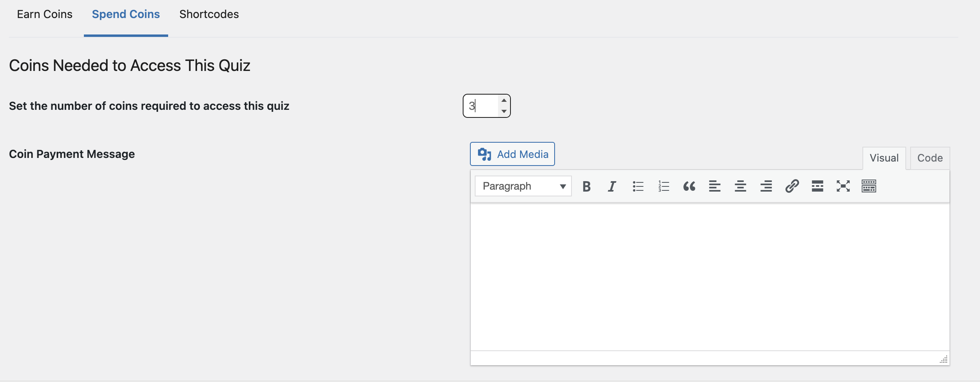Switch to the Shortcodes tab
Image resolution: width=980 pixels, height=384 pixels.
(209, 14)
